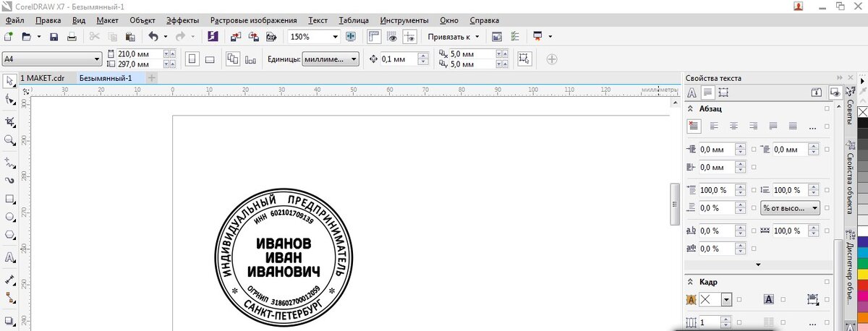The width and height of the screenshot is (868, 331).
Task: Click paragraph alignment more options ellipsis
Action: tap(813, 126)
